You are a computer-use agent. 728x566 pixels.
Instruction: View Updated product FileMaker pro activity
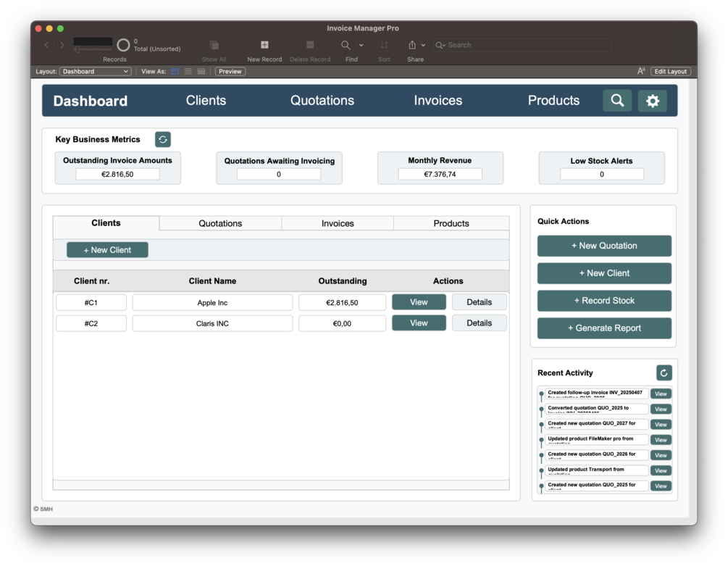661,440
